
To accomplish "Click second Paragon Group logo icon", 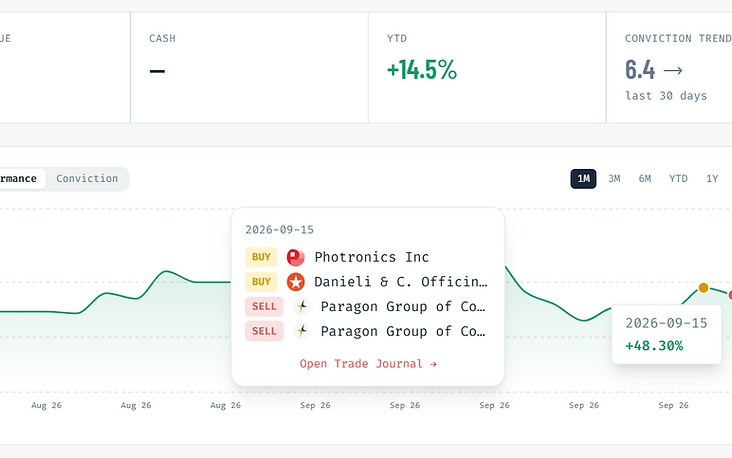I will [x=302, y=331].
